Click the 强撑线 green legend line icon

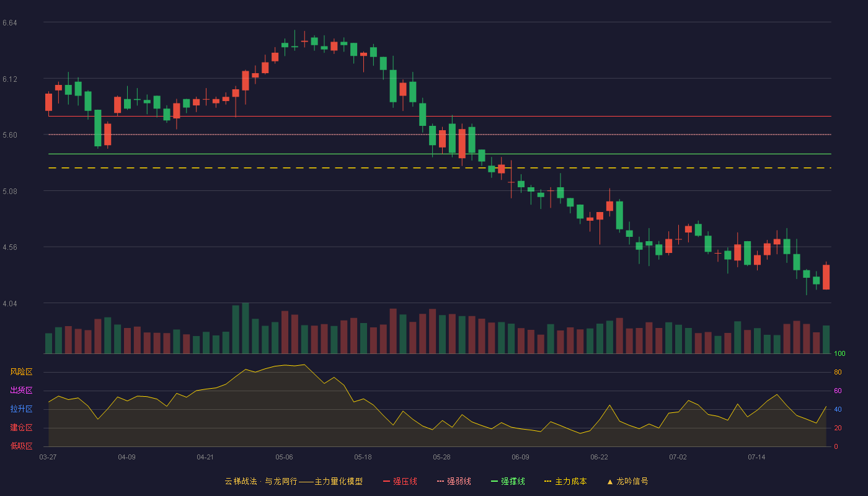[494, 481]
